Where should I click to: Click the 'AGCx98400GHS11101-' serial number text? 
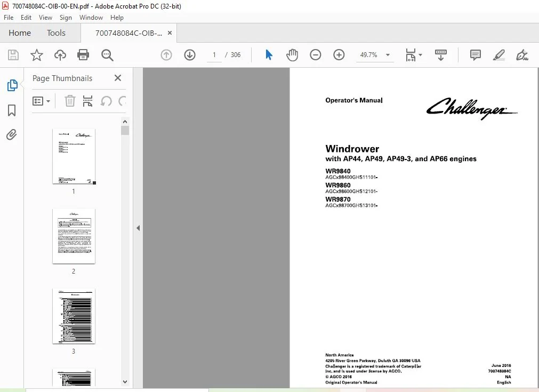(351, 178)
